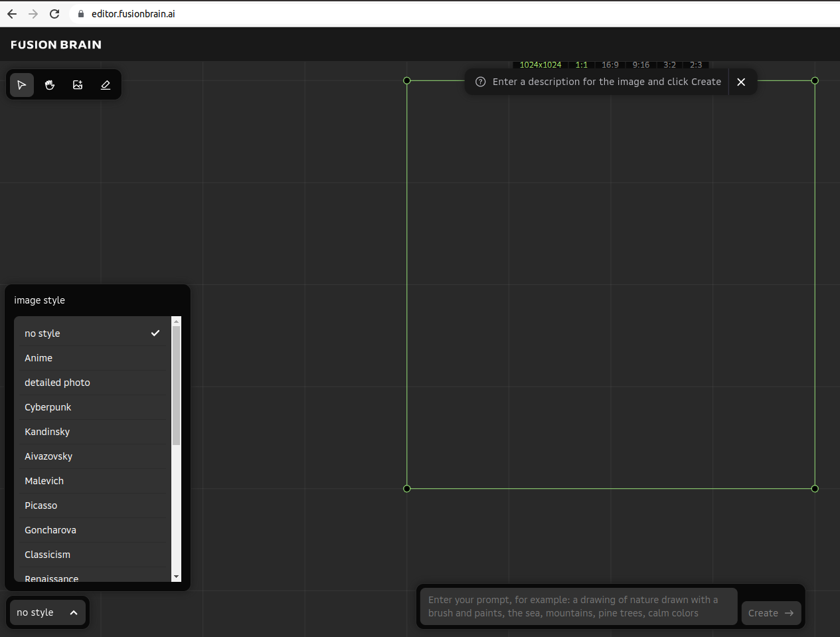Select the Renaissance style
The height and width of the screenshot is (637, 840).
pos(92,575)
